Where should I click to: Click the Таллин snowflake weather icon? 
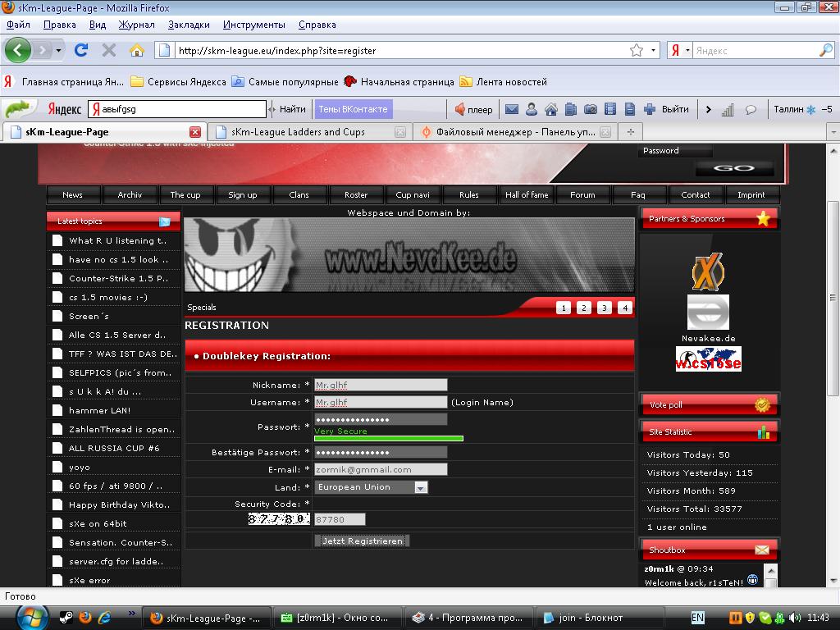click(811, 110)
